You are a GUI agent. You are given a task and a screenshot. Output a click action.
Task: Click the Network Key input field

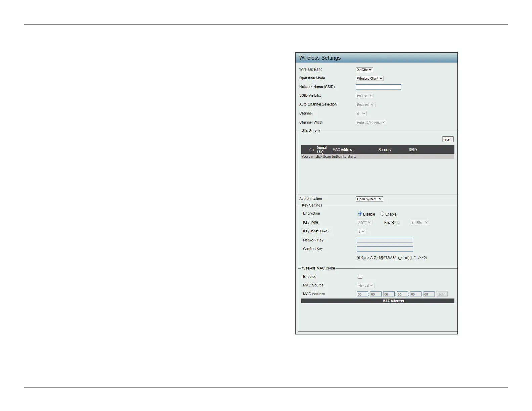(x=385, y=240)
